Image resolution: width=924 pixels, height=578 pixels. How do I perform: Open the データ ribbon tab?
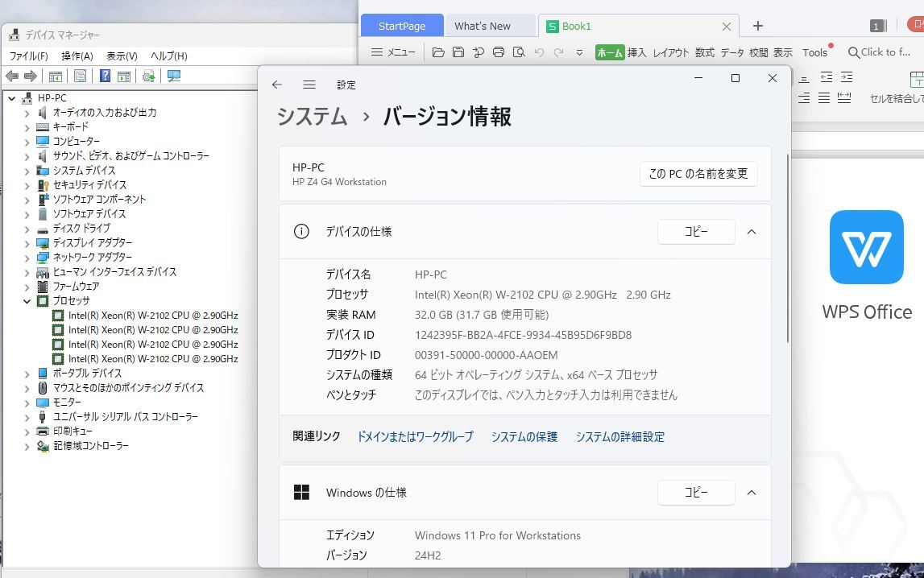tap(732, 52)
